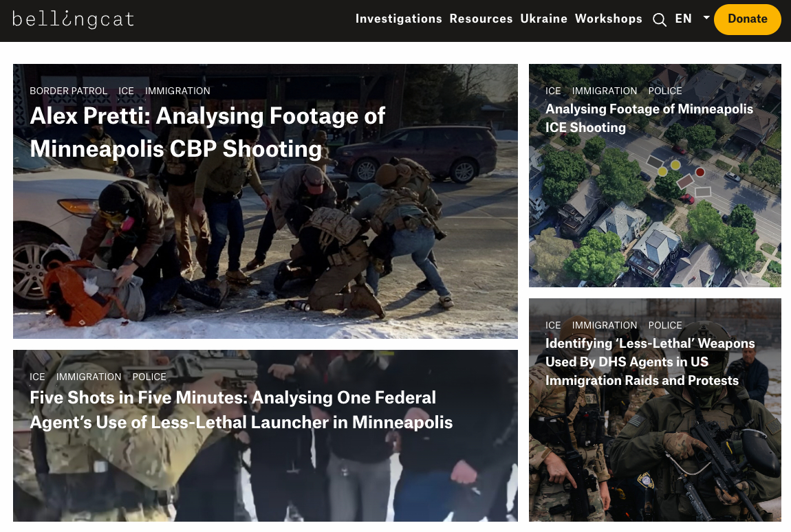Select the Ukraine navigation item
This screenshot has height=532, width=791.
[x=543, y=19]
